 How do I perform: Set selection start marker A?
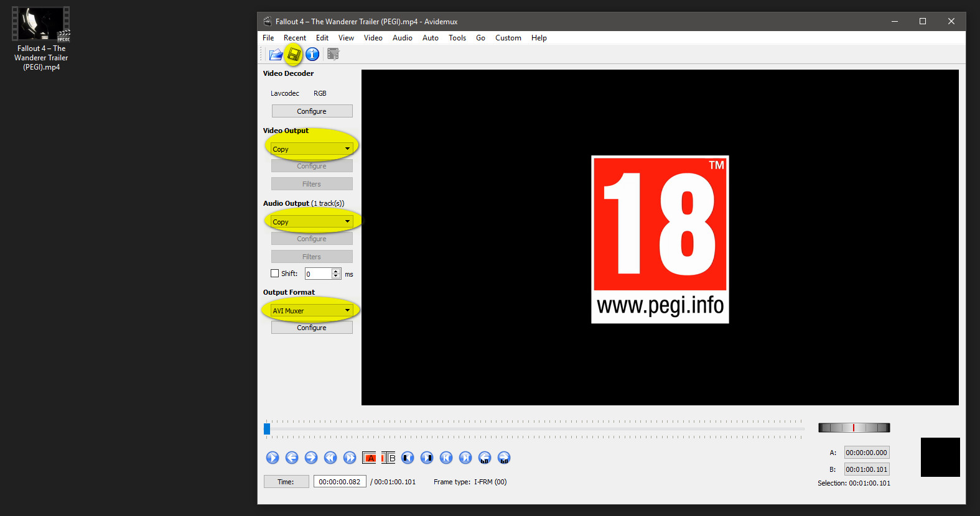pyautogui.click(x=369, y=458)
